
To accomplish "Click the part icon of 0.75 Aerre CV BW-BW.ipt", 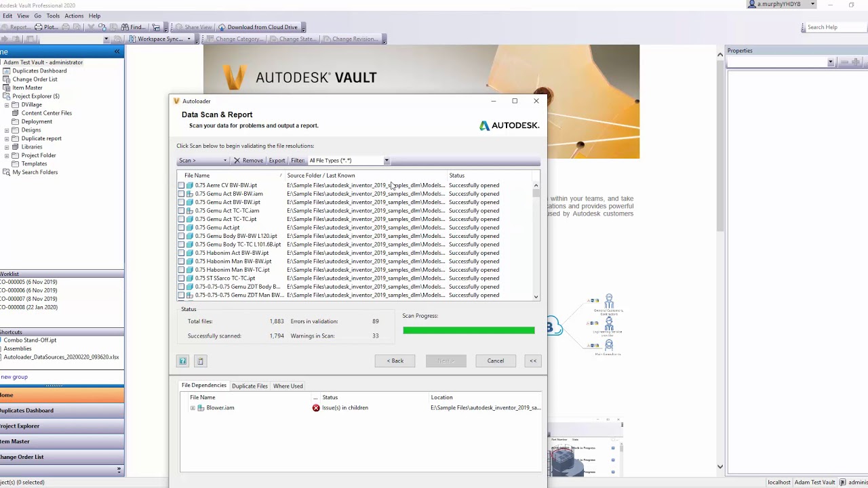I will pyautogui.click(x=190, y=185).
